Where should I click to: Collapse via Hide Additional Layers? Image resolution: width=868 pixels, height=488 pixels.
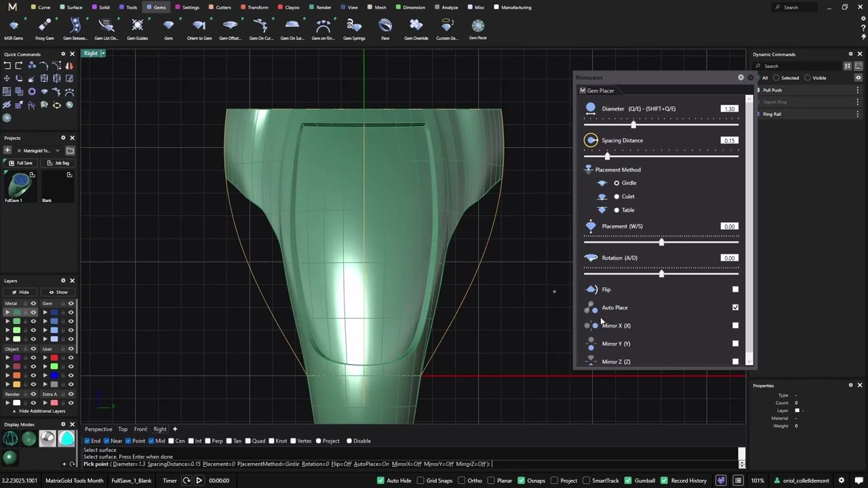point(38,411)
